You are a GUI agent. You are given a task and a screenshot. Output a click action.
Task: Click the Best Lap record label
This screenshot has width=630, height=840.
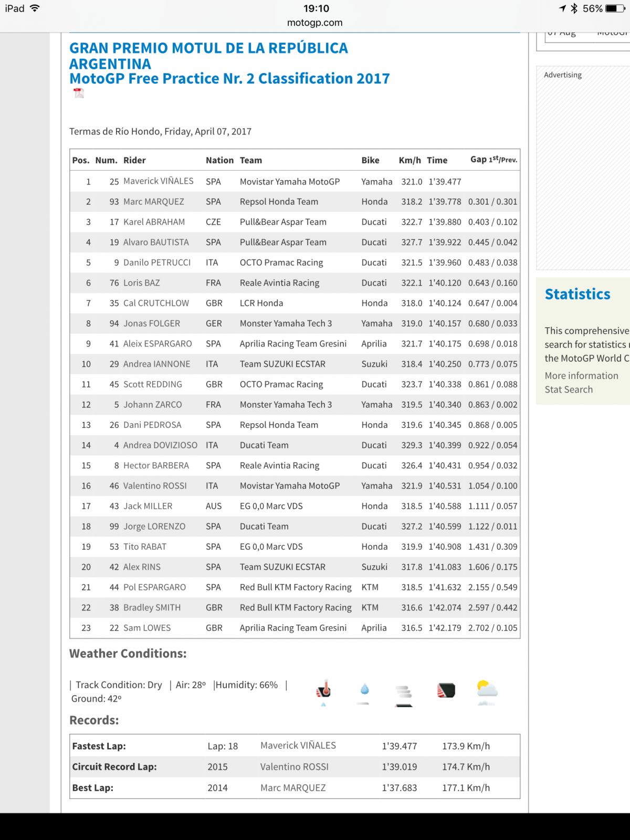coord(92,788)
